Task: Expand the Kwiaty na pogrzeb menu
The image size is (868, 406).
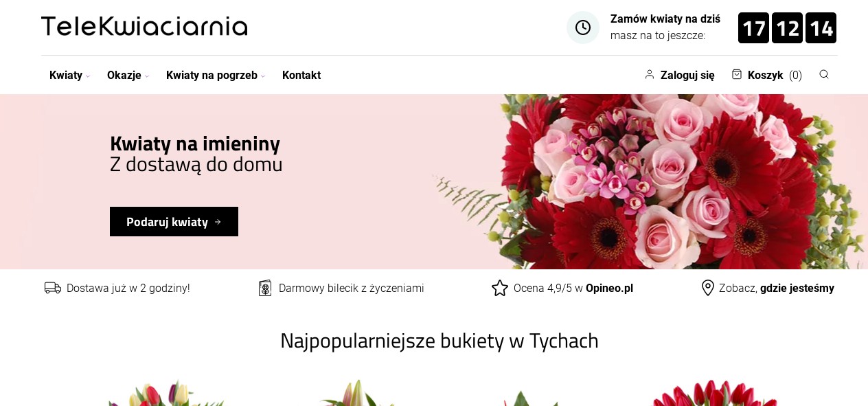Action: click(x=216, y=76)
